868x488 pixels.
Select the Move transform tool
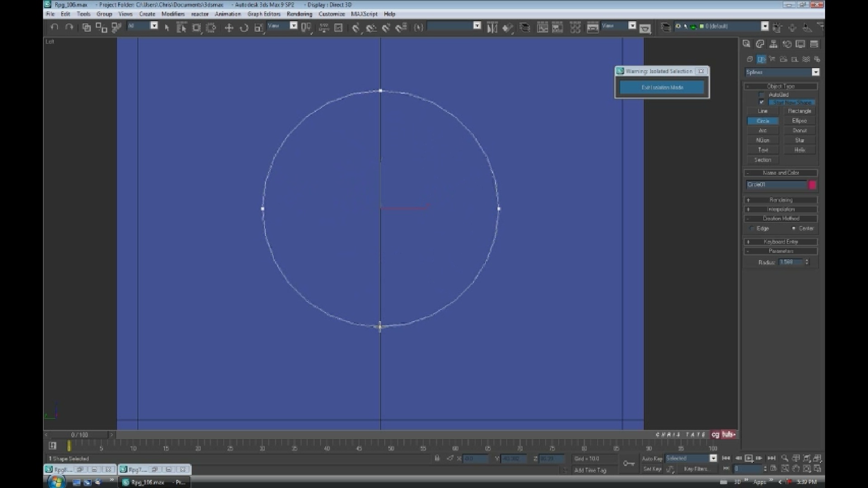coord(229,28)
